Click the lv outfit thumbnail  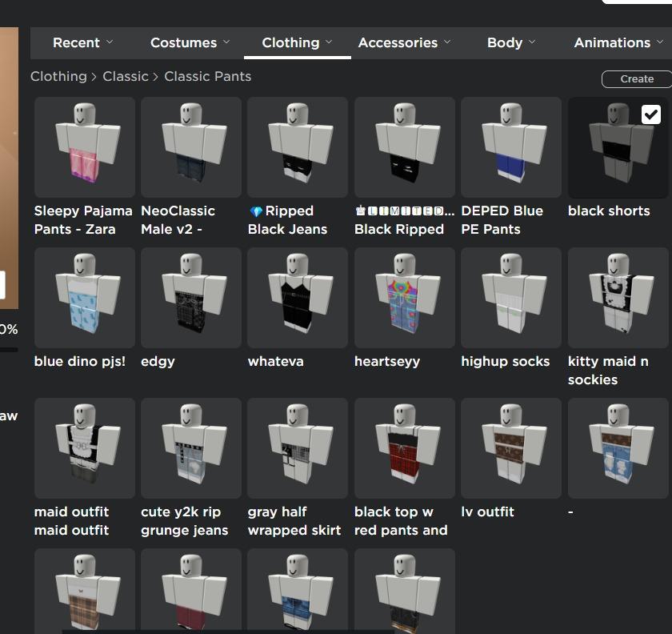point(510,448)
